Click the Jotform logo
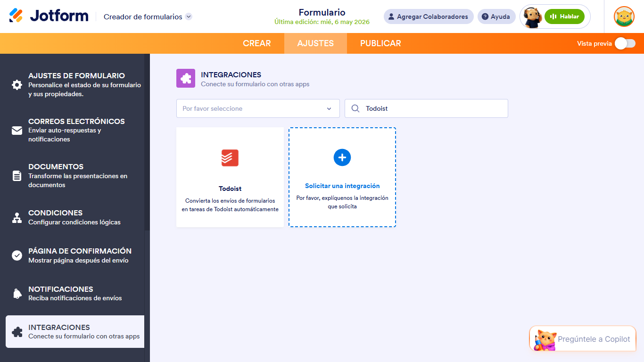This screenshot has width=644, height=362. click(x=49, y=16)
